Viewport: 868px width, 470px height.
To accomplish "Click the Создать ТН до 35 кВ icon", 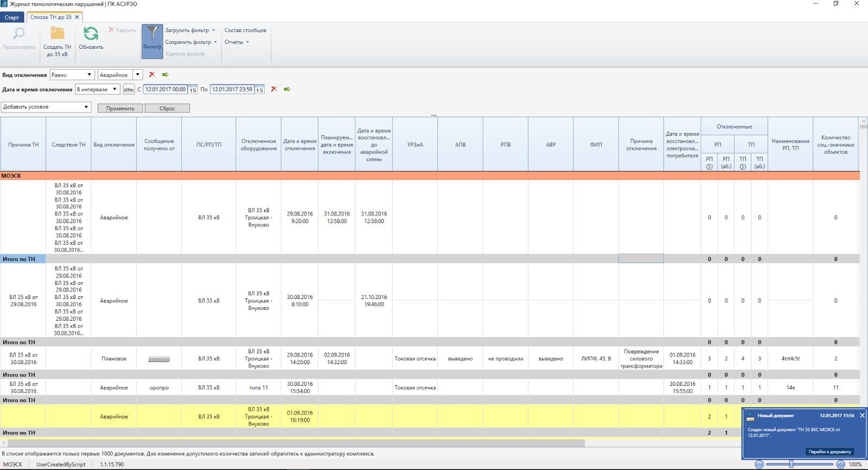I will 57,34.
